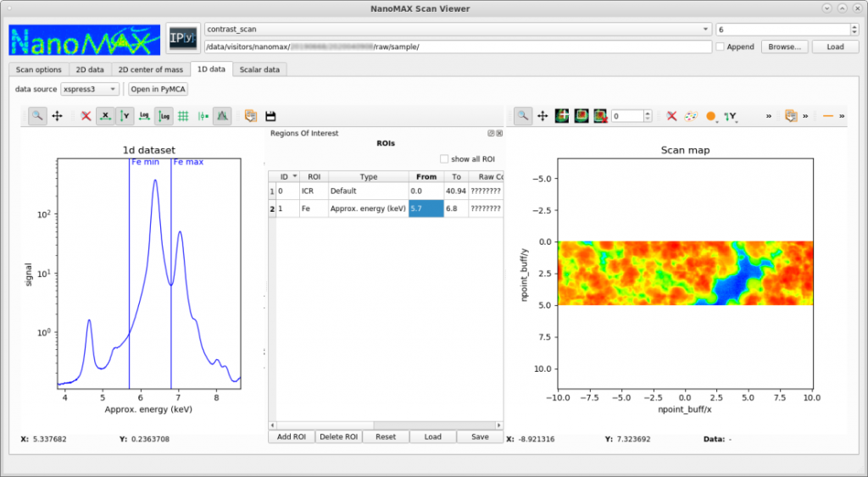Screen dimensions: 868x477
Task: Open Approx. energy (keV) type cell
Action: tap(369, 208)
